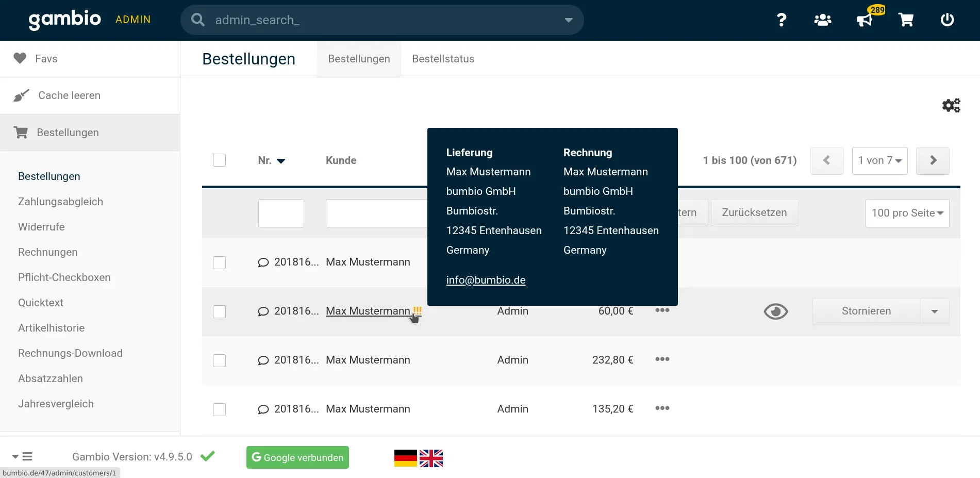This screenshot has width=980, height=478.
Task: Click the Favs heart icon
Action: point(20,58)
